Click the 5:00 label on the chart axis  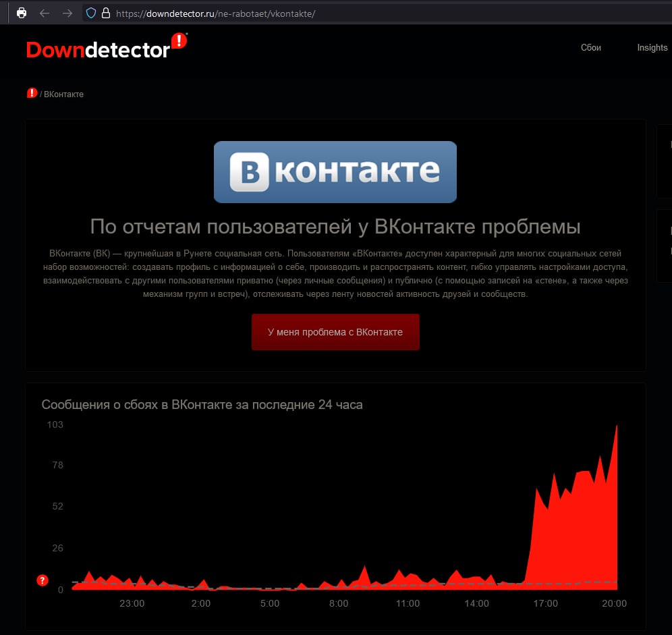tap(270, 603)
